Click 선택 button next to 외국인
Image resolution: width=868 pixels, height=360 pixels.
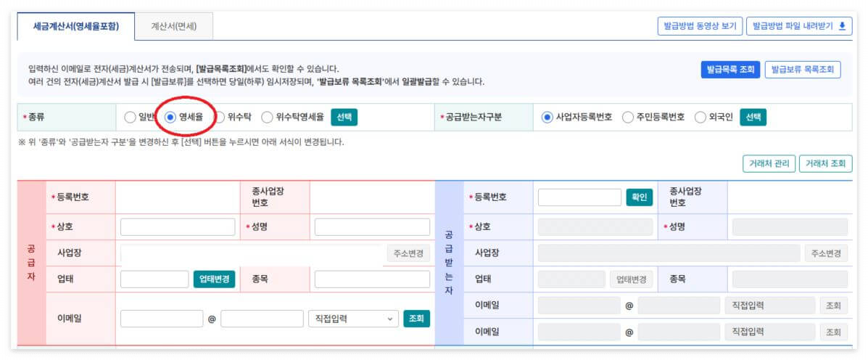pyautogui.click(x=753, y=117)
